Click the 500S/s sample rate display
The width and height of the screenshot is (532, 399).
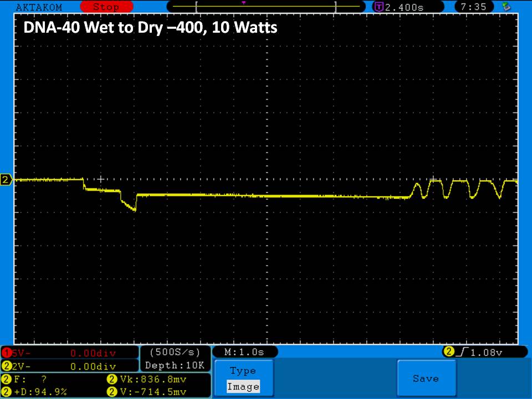tap(175, 352)
